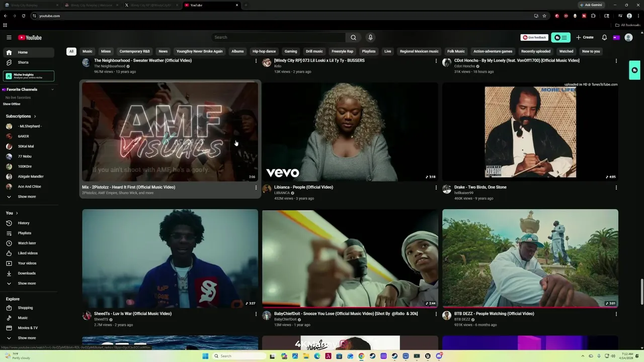
Task: Open the notifications bell
Action: click(x=604, y=37)
